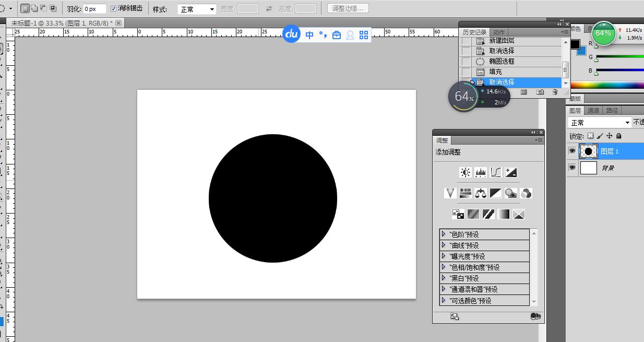Image resolution: width=644 pixels, height=342 pixels.
Task: Hide 图层 1 using its eye icon
Action: (x=573, y=151)
